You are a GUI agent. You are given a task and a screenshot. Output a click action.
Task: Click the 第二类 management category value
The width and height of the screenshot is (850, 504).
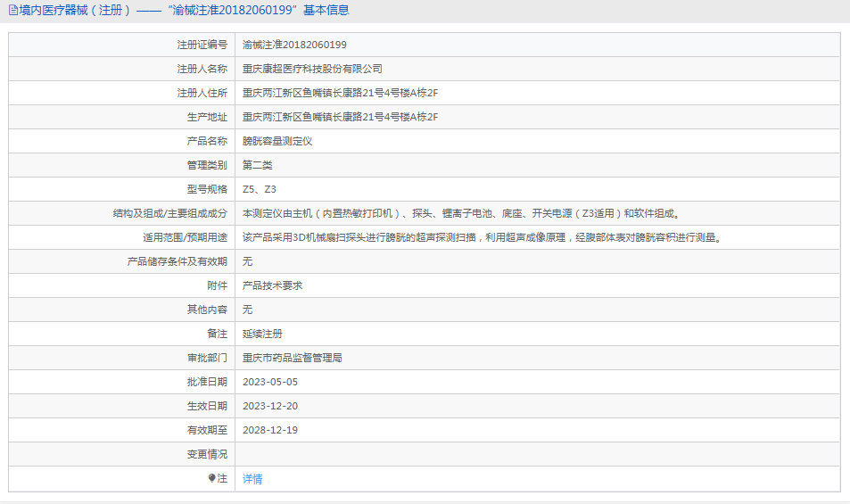(258, 165)
